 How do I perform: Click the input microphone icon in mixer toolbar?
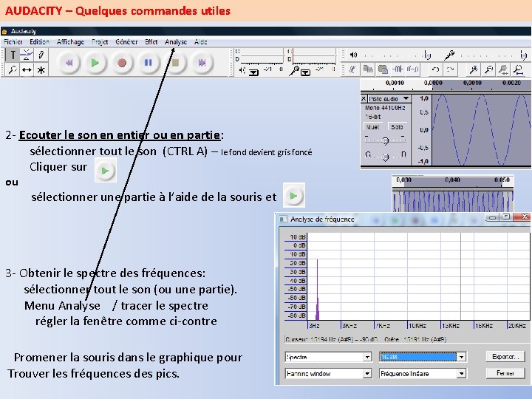[449, 55]
